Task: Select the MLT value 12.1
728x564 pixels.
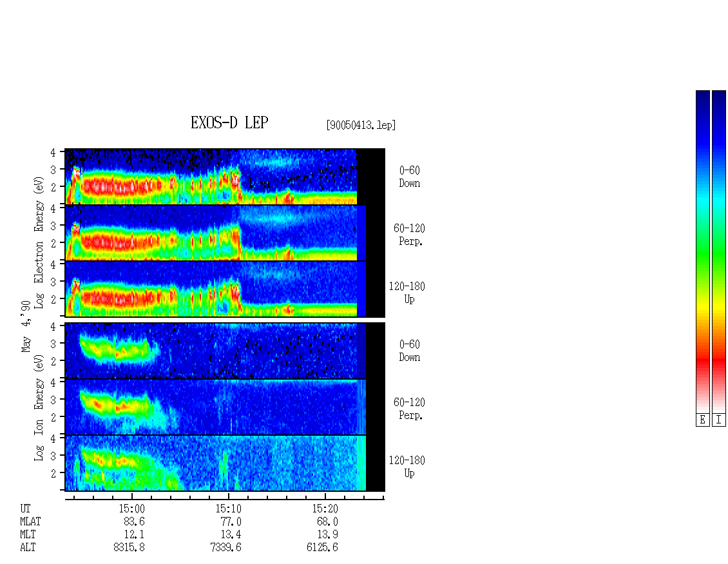Action: [134, 535]
